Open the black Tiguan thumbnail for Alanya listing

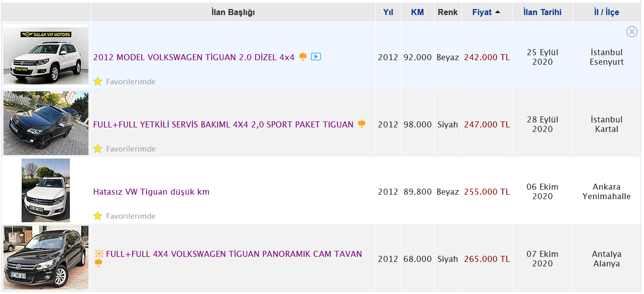point(46,257)
